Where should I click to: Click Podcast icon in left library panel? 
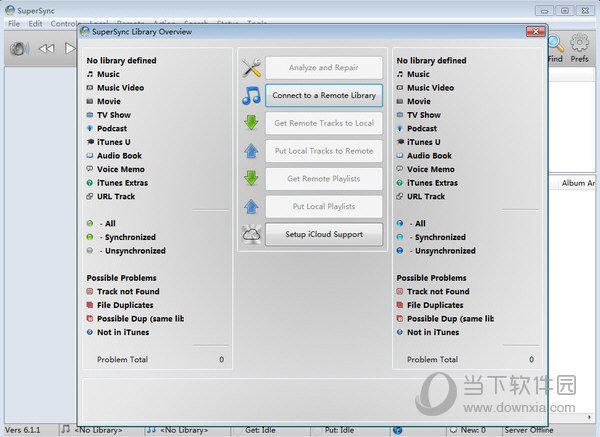(x=90, y=128)
